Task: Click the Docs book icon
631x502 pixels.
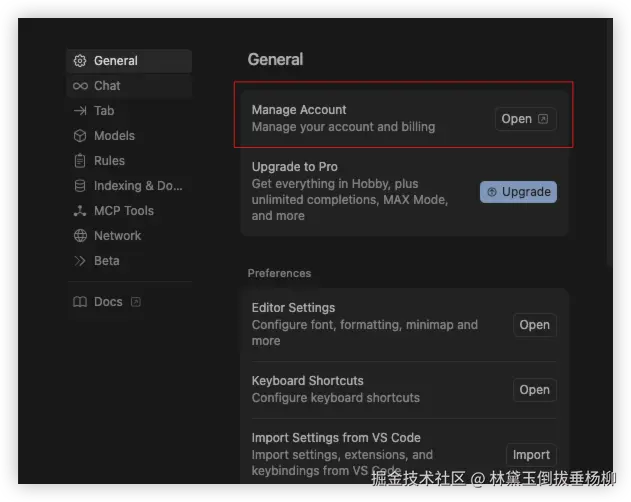Action: [80, 302]
